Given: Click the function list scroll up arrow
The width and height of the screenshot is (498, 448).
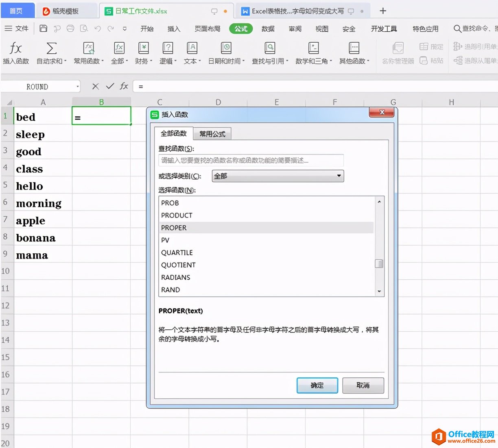Looking at the screenshot, I should 379,202.
